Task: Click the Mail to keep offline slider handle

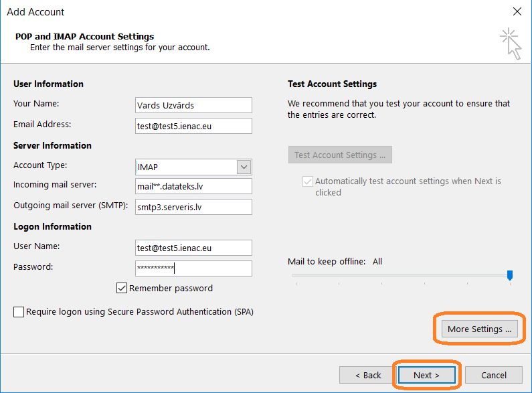Action: (510, 275)
